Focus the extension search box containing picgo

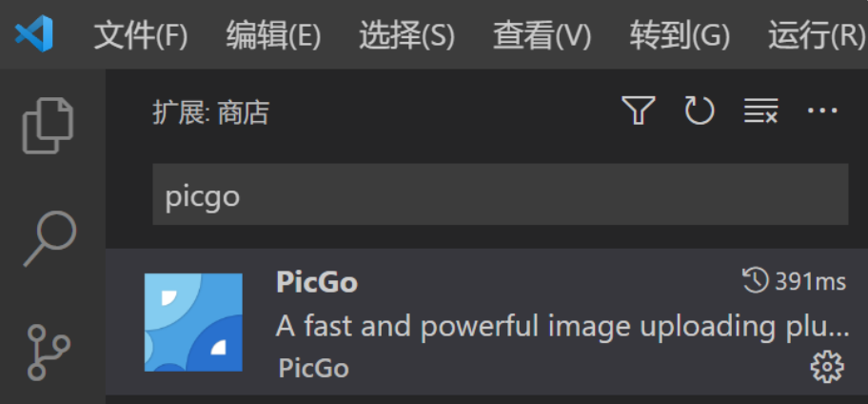[501, 194]
